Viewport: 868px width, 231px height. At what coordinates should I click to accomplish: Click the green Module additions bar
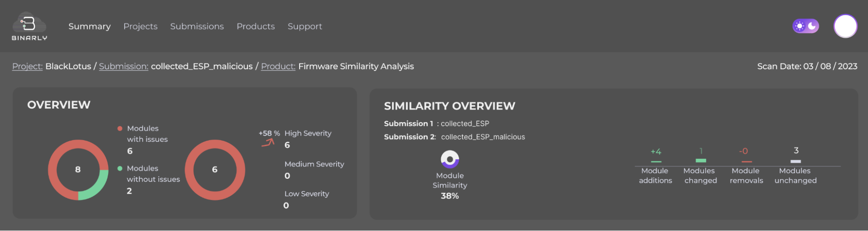656,161
